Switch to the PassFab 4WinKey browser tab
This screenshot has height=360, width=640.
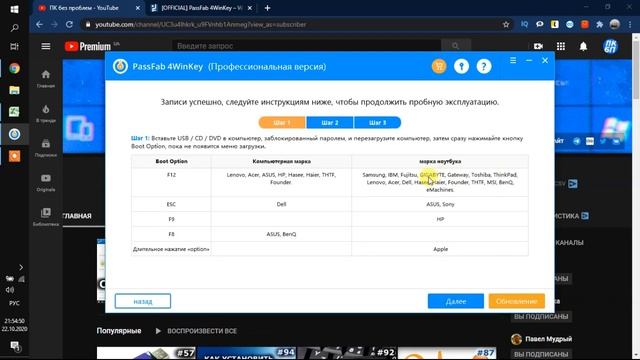pos(202,8)
